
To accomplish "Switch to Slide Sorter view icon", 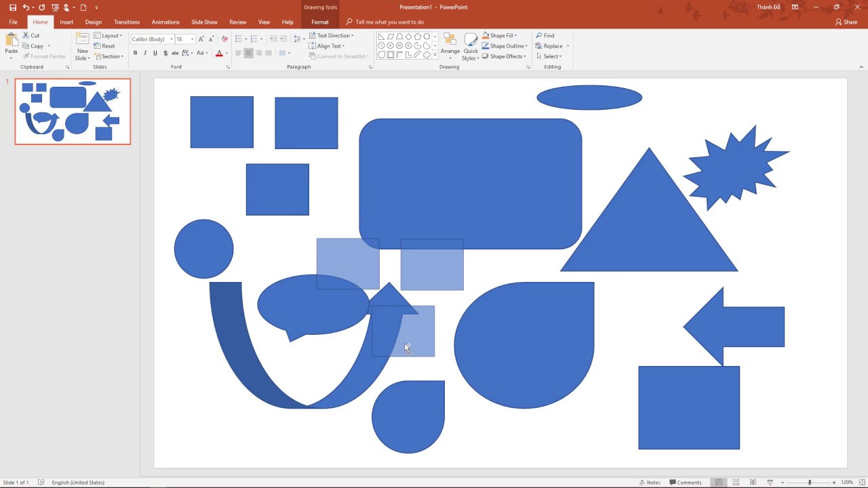I will tap(736, 483).
